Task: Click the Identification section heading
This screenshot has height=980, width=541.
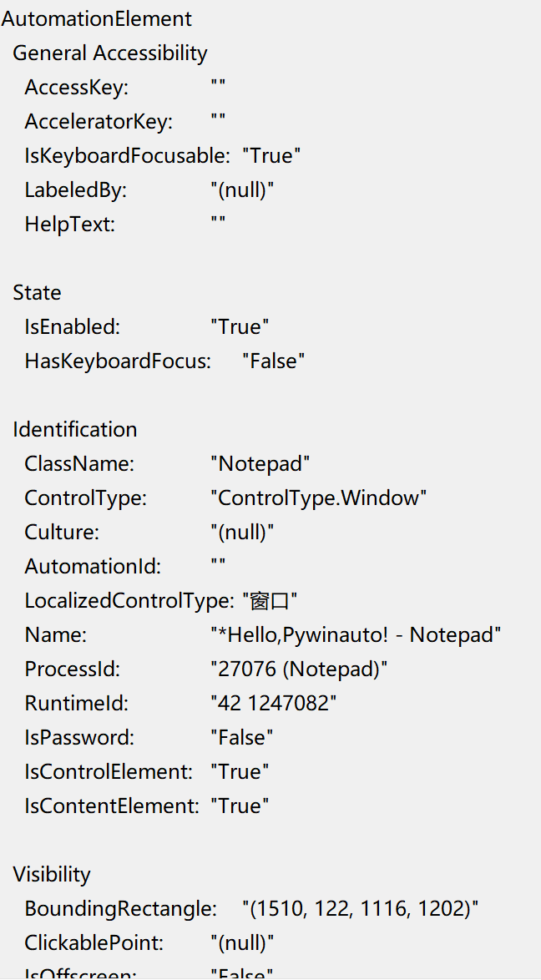Action: 75,429
